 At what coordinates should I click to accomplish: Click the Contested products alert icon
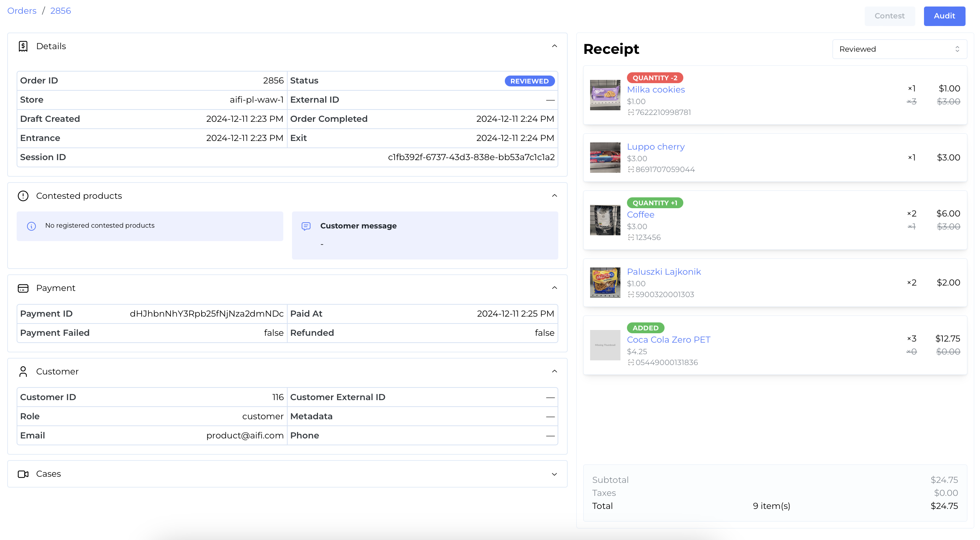click(23, 196)
